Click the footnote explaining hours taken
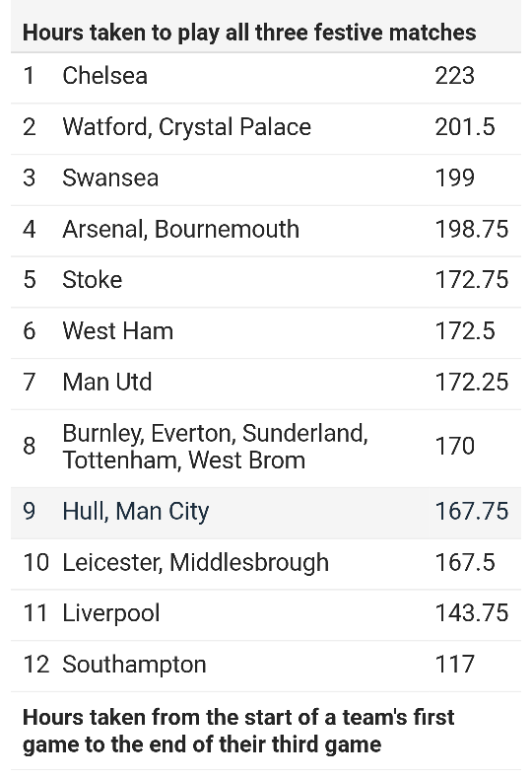532x778 pixels. tap(238, 731)
